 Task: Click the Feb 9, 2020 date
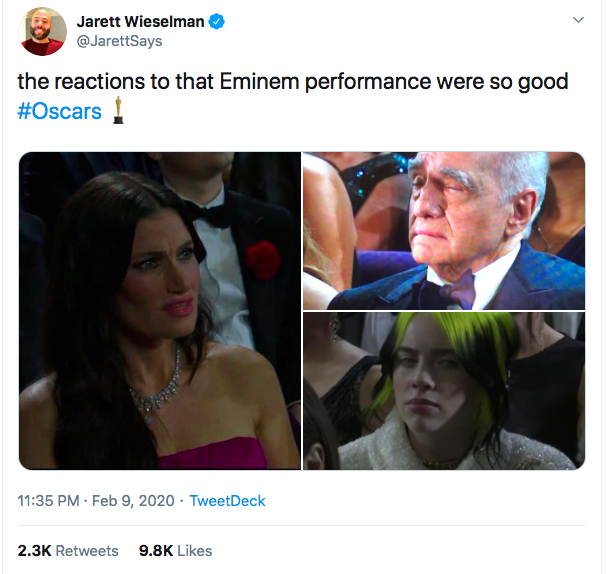pyautogui.click(x=133, y=500)
